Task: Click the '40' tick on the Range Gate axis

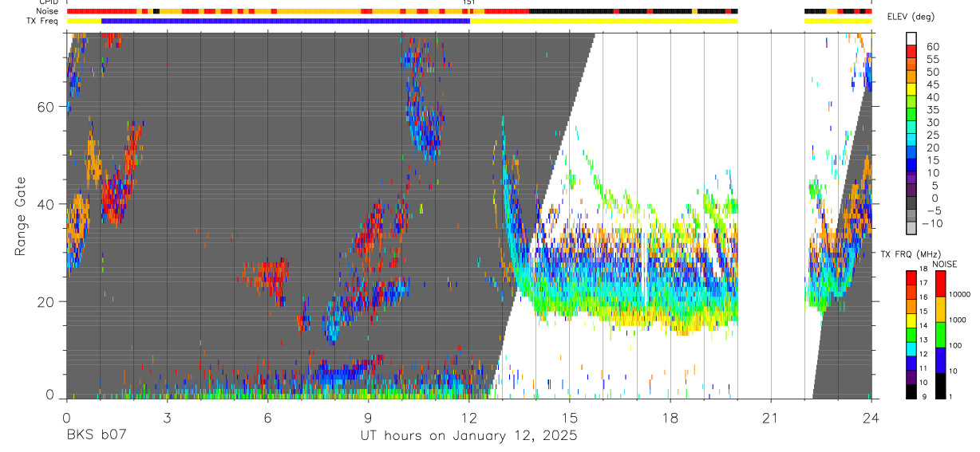Action: (x=46, y=204)
